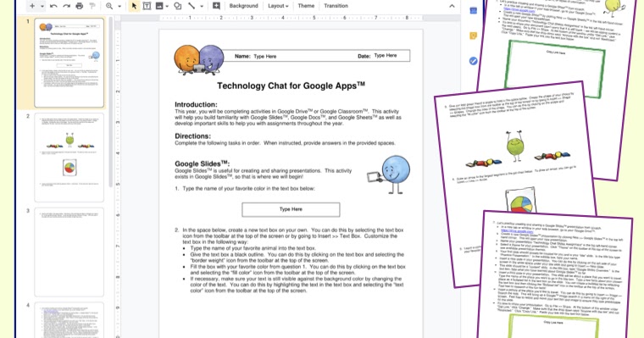Click the Transition button
Screen dimensions: 644x338
click(x=336, y=6)
